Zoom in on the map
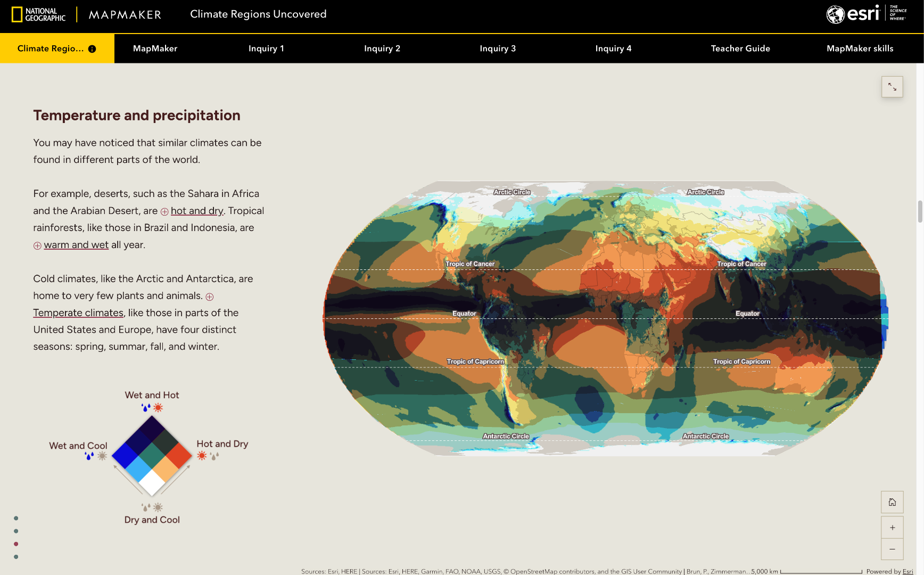924x575 pixels. [892, 528]
